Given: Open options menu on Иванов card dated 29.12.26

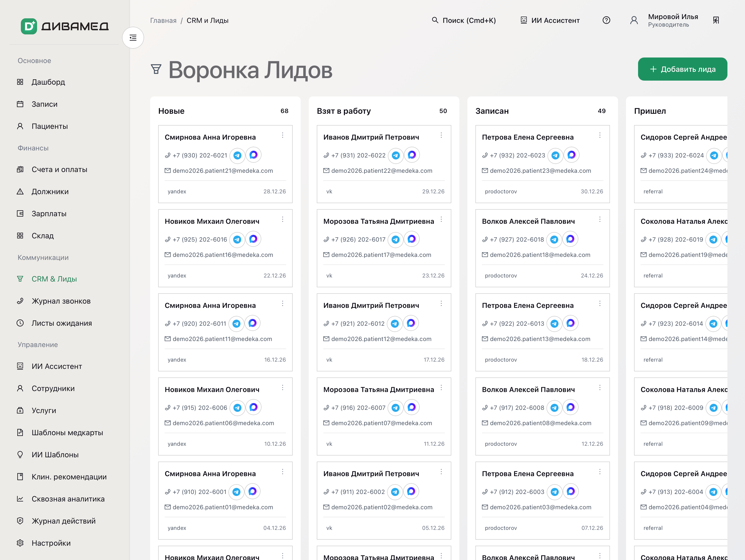Looking at the screenshot, I should coord(441,135).
